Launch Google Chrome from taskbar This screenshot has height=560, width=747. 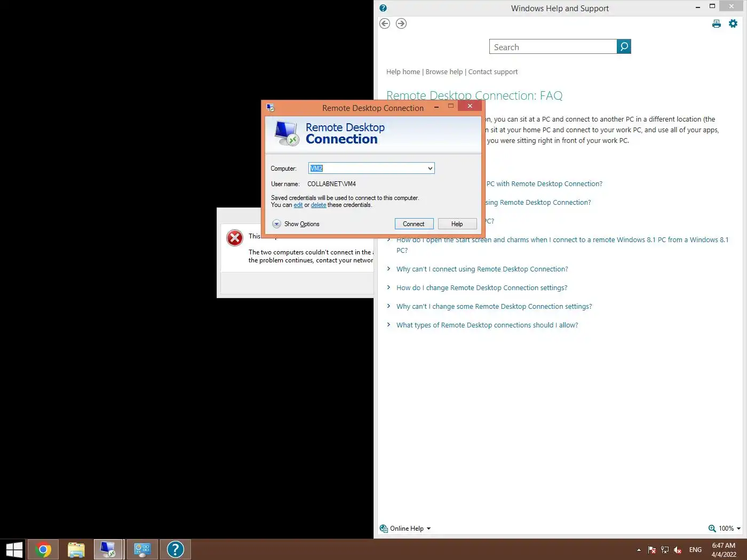(x=43, y=549)
